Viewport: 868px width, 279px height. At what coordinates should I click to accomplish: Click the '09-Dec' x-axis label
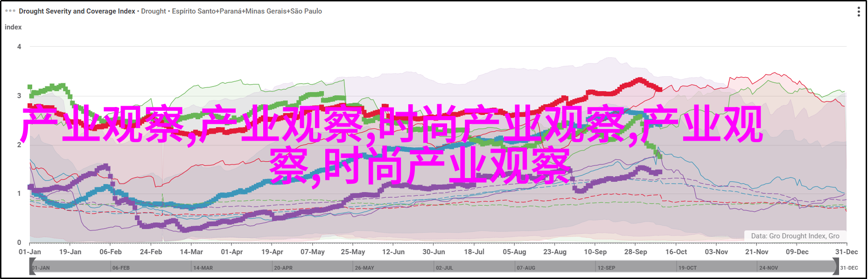point(797,252)
